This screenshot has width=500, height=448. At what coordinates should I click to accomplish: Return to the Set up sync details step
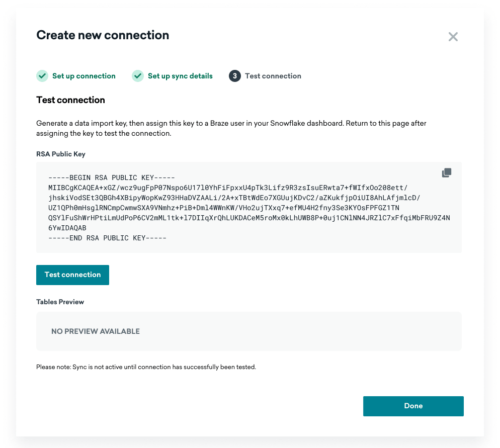pyautogui.click(x=180, y=76)
